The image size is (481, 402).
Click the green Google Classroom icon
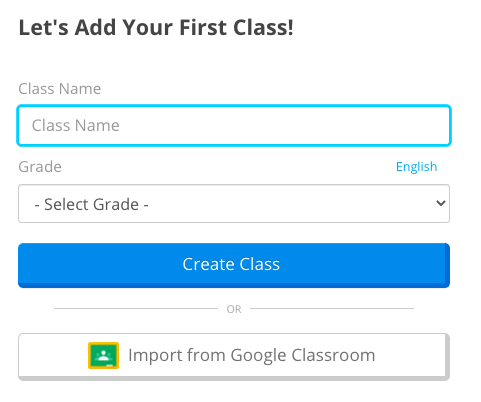pyautogui.click(x=103, y=355)
